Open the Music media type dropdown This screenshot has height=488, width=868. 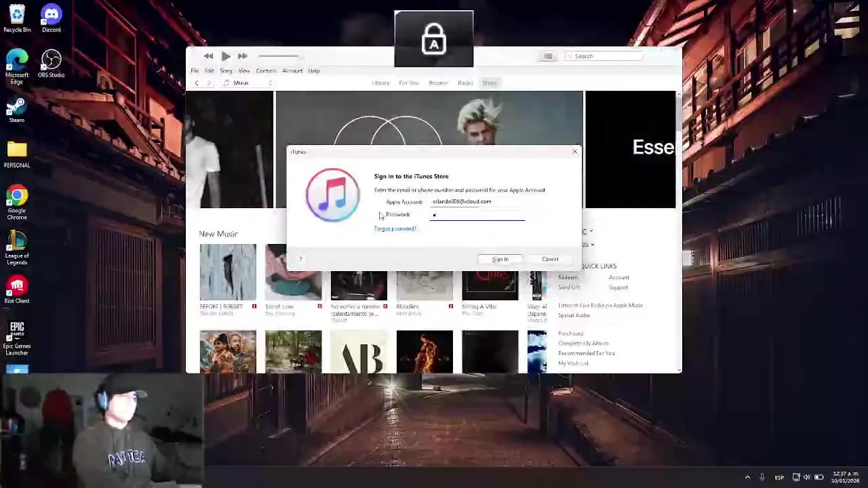(248, 83)
